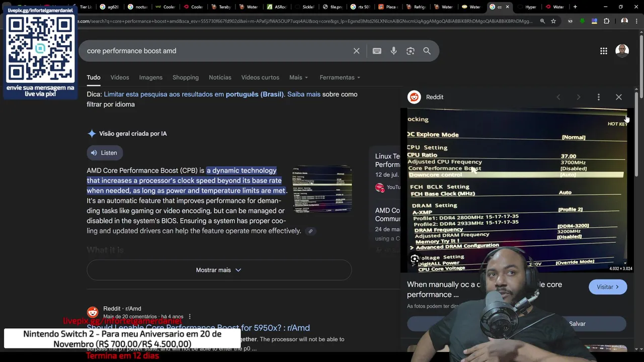Viewport: 644px width, 362px height.
Task: Copy link for the AI overview paragraph
Action: [x=310, y=231]
